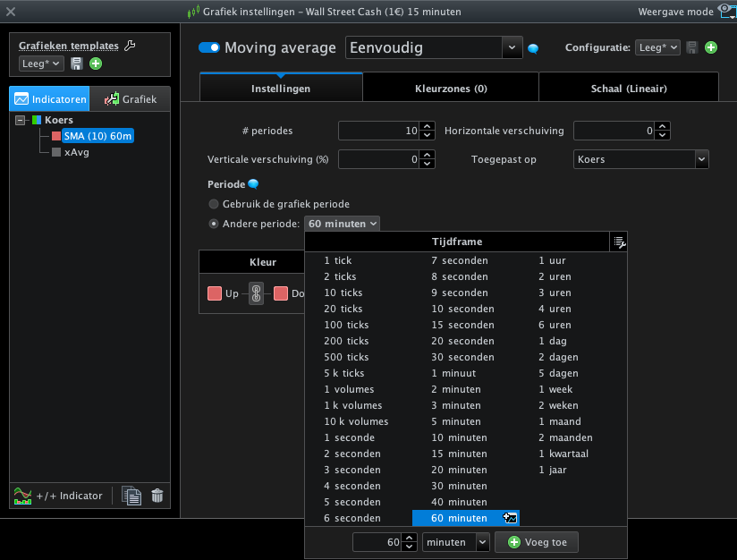737x560 pixels.
Task: Select the SMA (10) 60m tree item
Action: coord(97,136)
